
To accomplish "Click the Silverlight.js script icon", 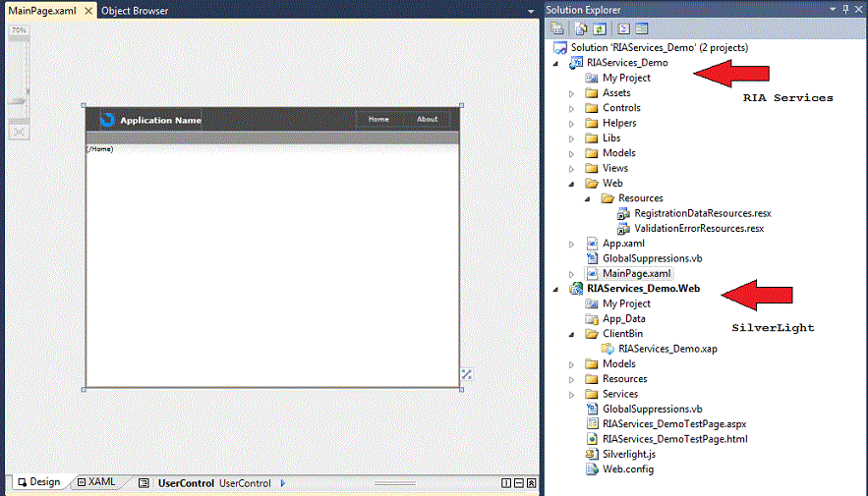I will (x=592, y=454).
